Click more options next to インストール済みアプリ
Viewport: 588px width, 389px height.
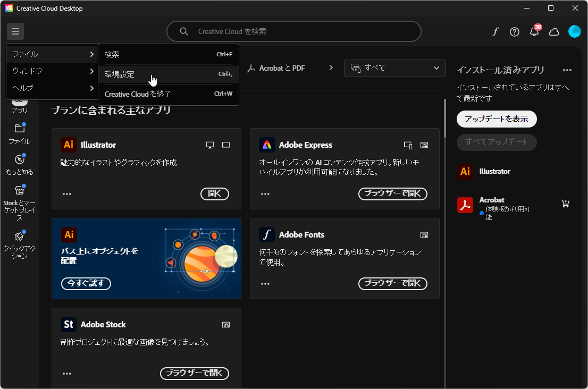pyautogui.click(x=567, y=70)
